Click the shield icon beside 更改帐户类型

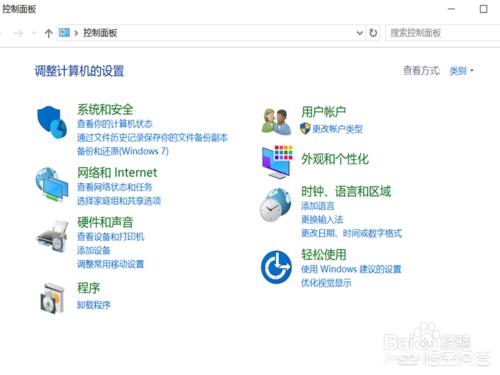coord(305,128)
